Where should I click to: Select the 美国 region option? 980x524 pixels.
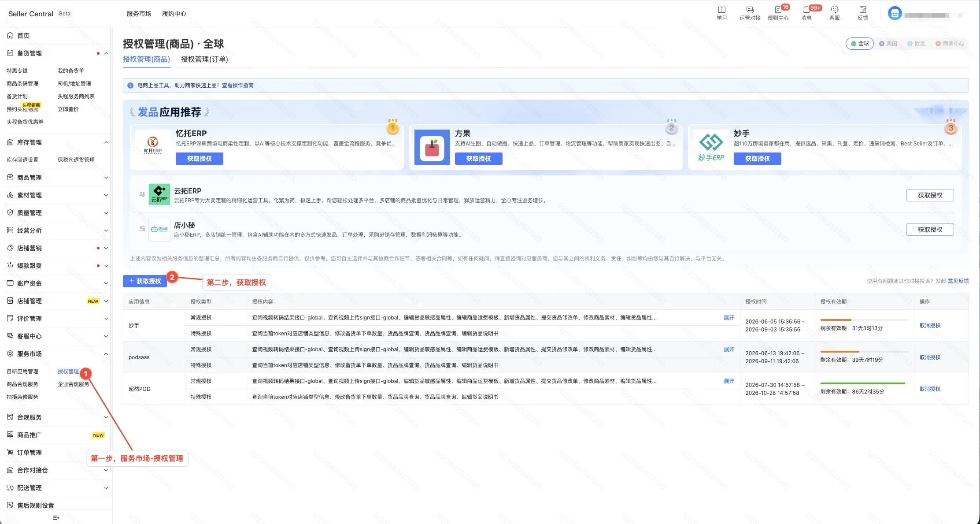click(x=888, y=44)
